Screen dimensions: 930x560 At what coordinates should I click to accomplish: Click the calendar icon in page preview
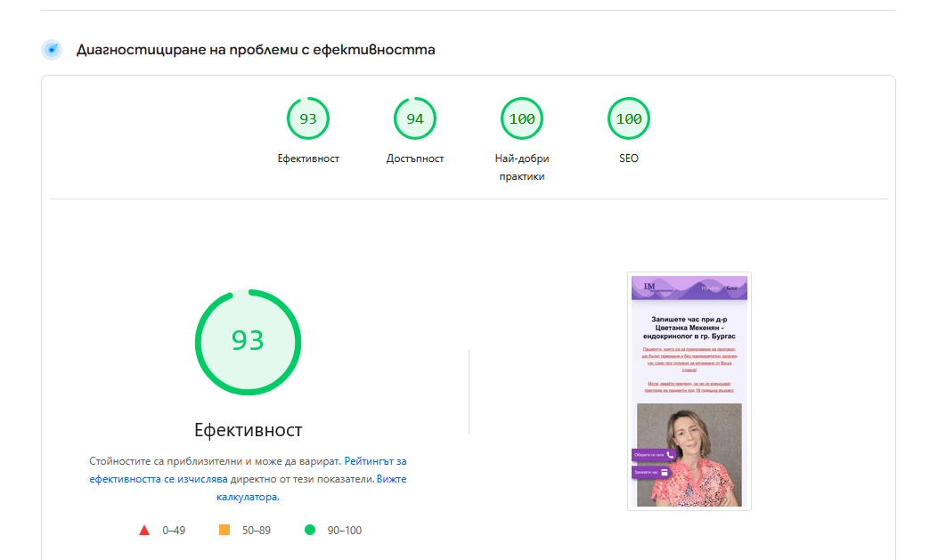(664, 472)
